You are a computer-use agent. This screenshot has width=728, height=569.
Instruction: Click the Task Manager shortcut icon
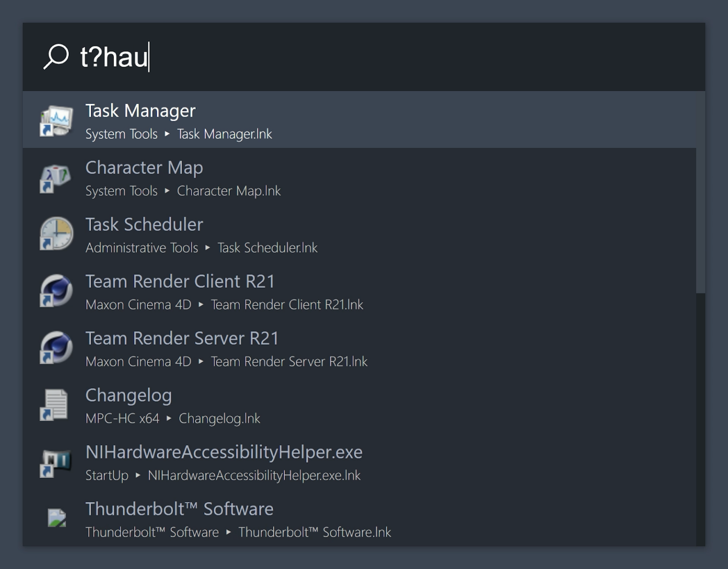[x=56, y=121]
